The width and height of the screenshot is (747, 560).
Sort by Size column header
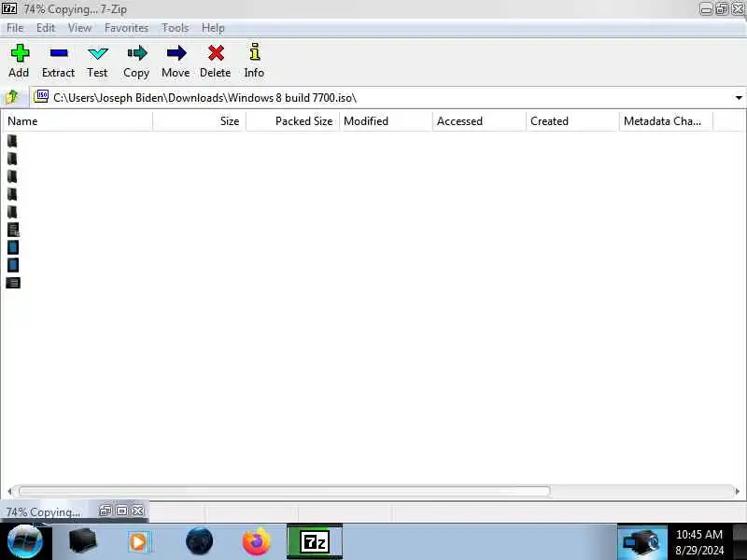point(199,121)
